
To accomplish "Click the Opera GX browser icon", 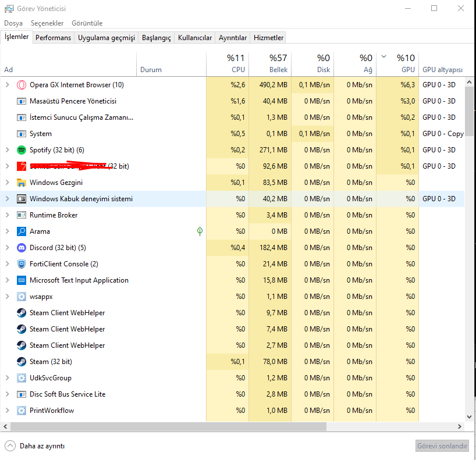I will pyautogui.click(x=22, y=85).
